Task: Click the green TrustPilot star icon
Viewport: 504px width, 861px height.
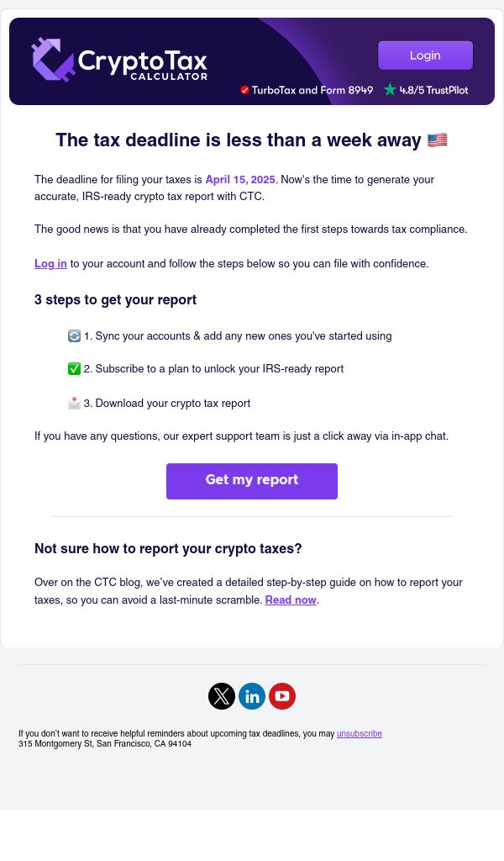Action: pos(390,89)
